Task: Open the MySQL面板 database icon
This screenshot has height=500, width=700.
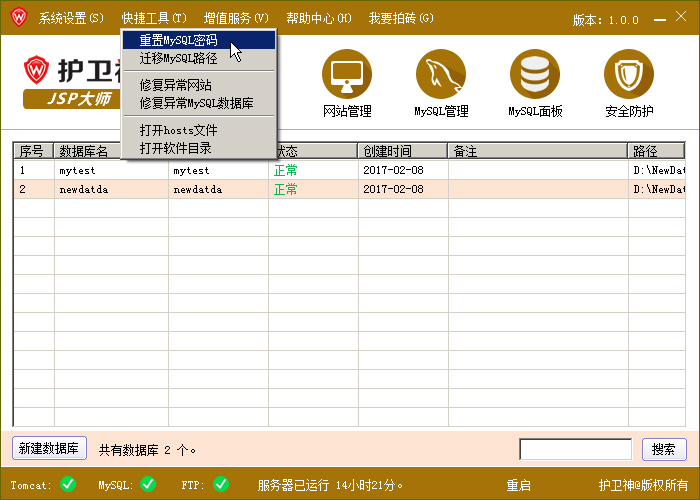Action: (535, 74)
